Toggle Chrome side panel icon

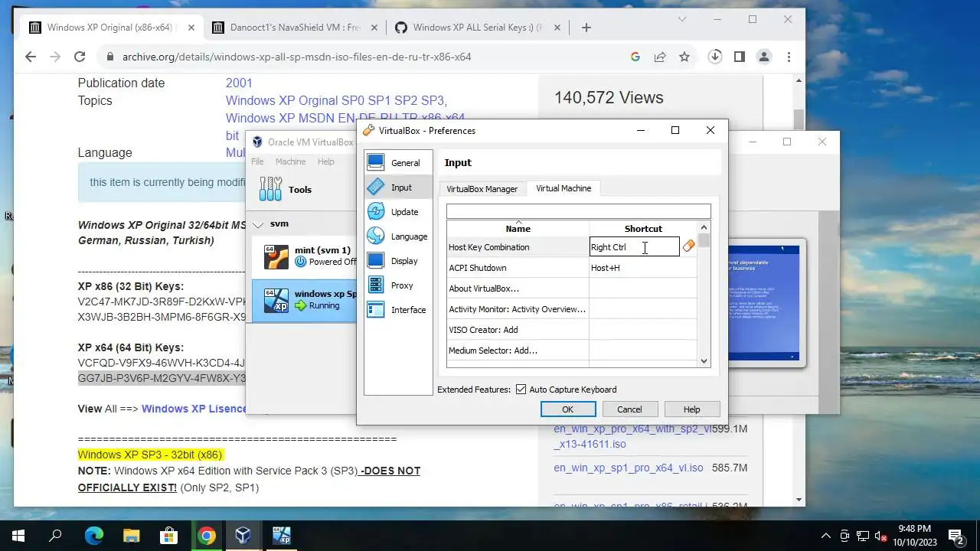click(739, 57)
